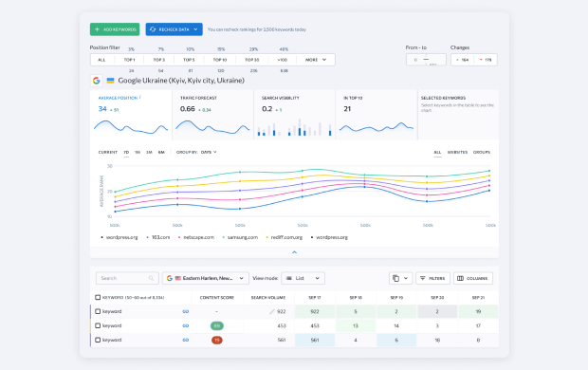Open the copy icon dropdown in table toolbar
The width and height of the screenshot is (588, 370).
click(400, 278)
